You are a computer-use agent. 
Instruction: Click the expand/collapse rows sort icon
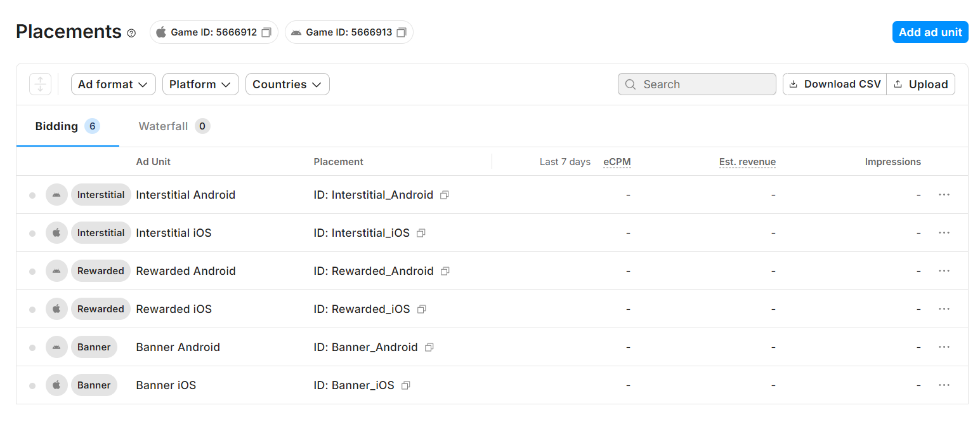coord(40,84)
